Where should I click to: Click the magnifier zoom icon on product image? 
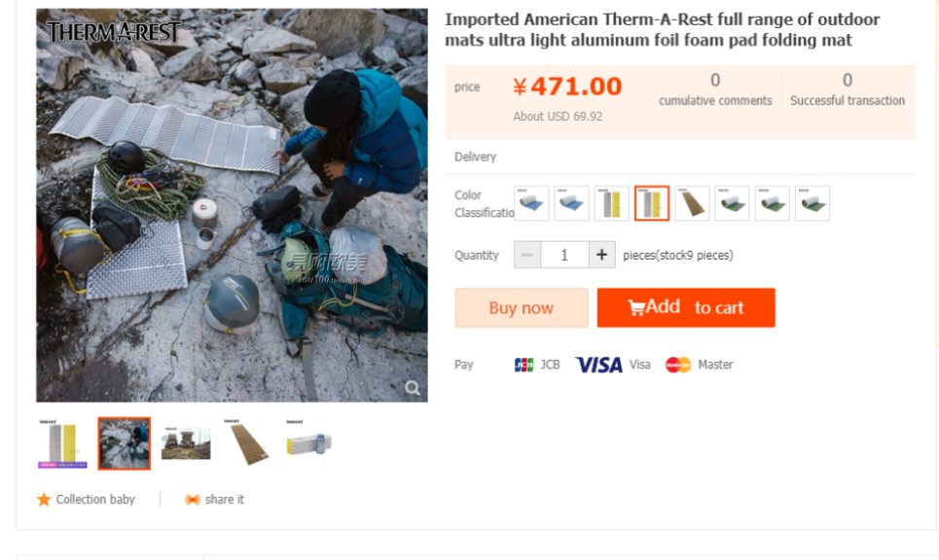[413, 388]
